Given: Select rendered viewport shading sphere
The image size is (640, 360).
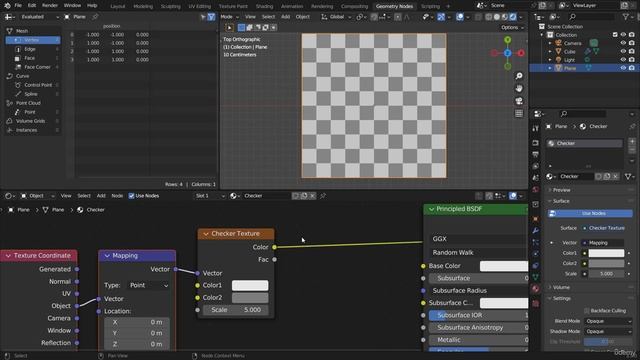Looking at the screenshot, I should [x=513, y=17].
